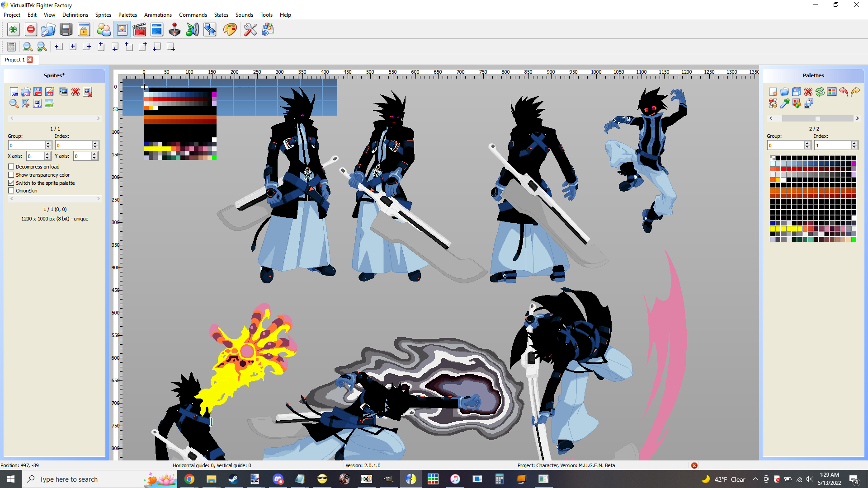
Task: Enable Decompress on load checkbox
Action: 11,167
